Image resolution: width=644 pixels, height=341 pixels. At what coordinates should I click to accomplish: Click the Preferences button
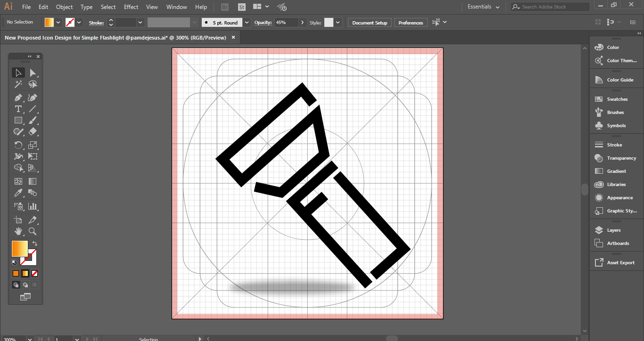(411, 23)
